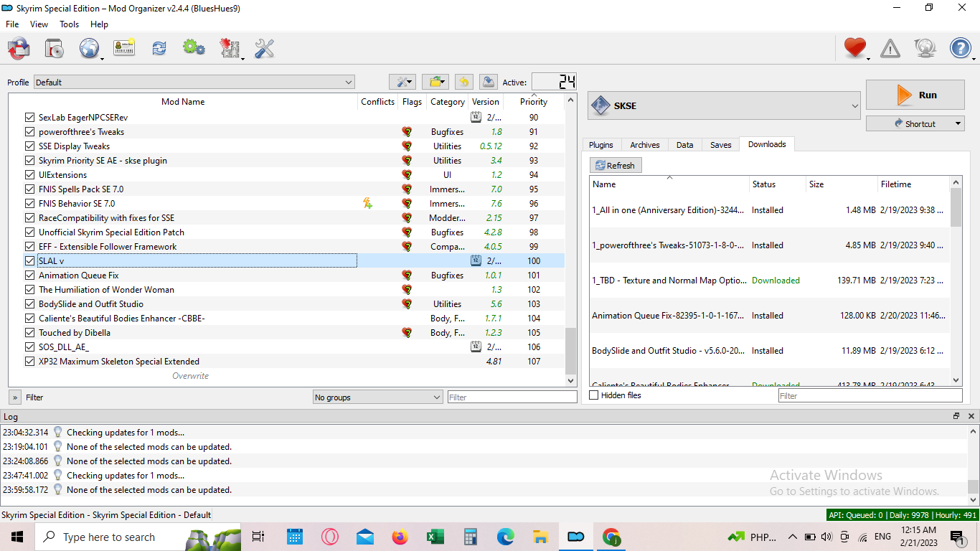Open the Profile dropdown showing Default
Viewport: 980px width, 551px height.
[x=194, y=83]
